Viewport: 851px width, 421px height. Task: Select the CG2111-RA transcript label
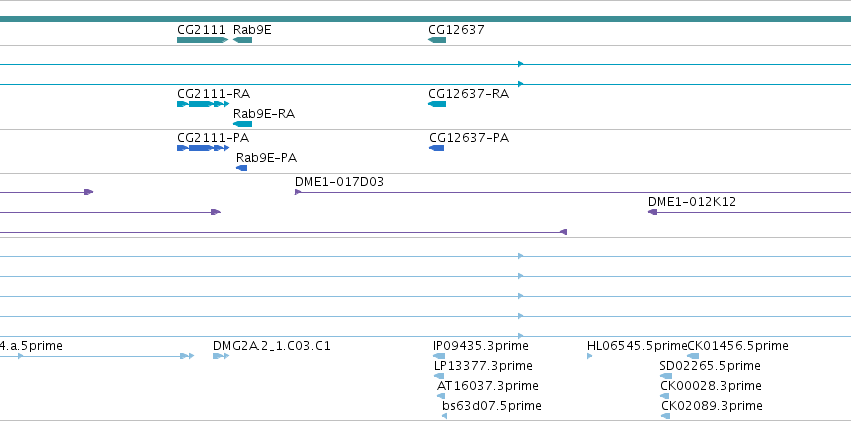(x=213, y=94)
